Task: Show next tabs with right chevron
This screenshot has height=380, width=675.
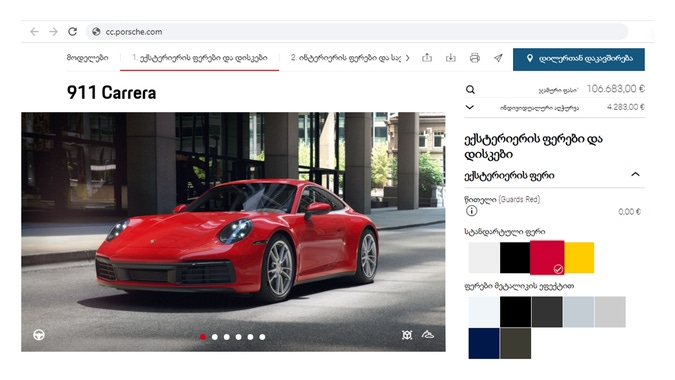Action: [x=408, y=58]
